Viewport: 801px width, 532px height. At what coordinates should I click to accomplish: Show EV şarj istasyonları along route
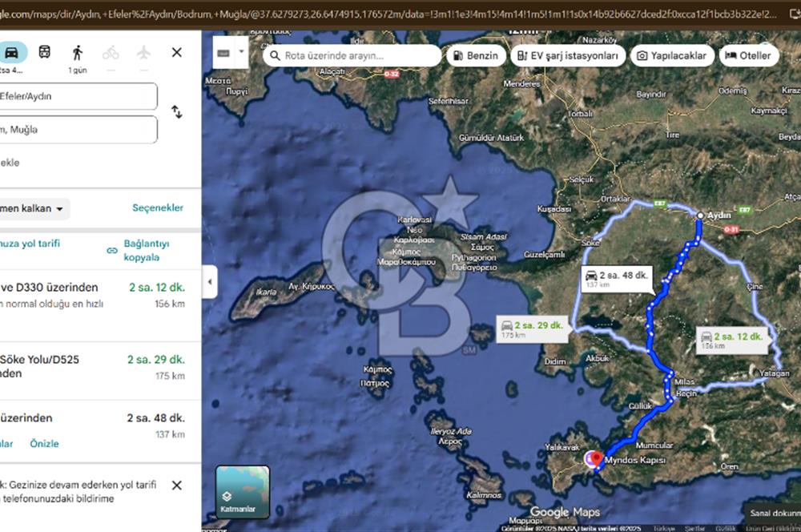568,56
